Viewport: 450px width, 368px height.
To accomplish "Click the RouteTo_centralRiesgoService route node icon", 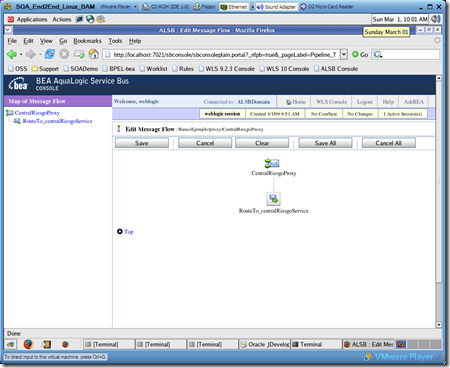I will click(x=273, y=199).
